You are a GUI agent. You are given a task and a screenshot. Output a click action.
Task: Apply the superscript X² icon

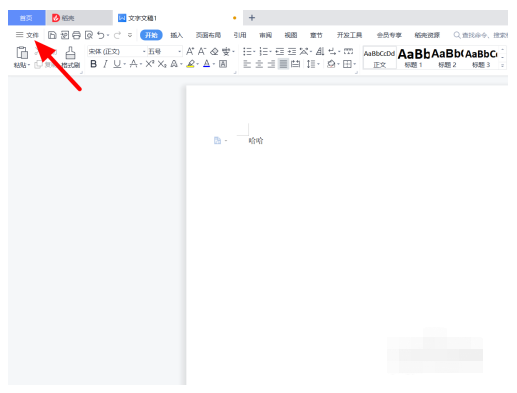[150, 64]
